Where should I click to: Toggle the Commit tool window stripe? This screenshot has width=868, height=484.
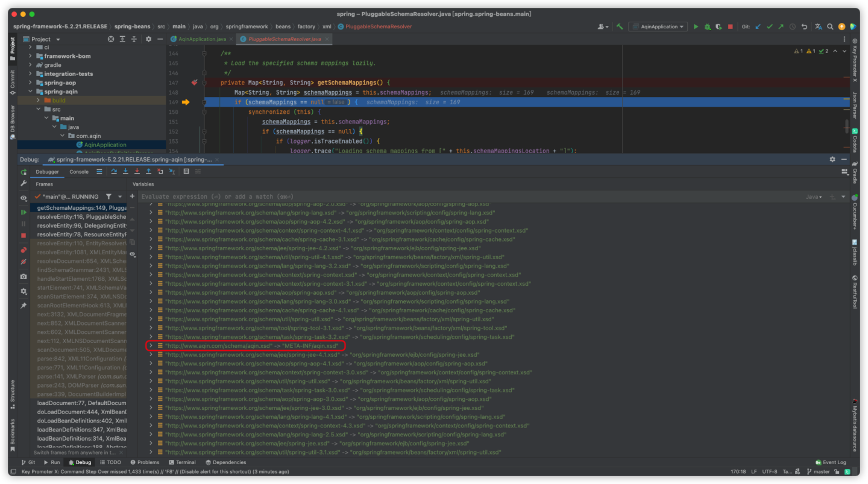click(x=12, y=82)
